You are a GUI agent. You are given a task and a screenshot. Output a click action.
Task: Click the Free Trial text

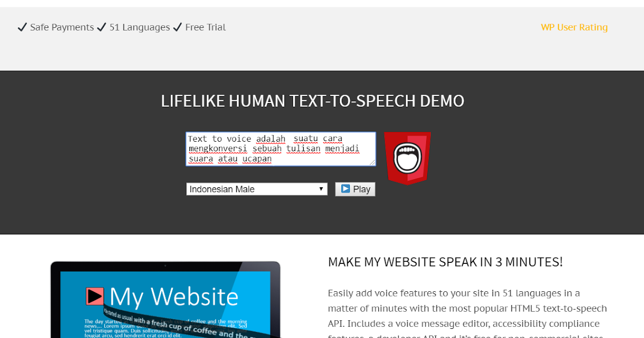click(x=206, y=27)
